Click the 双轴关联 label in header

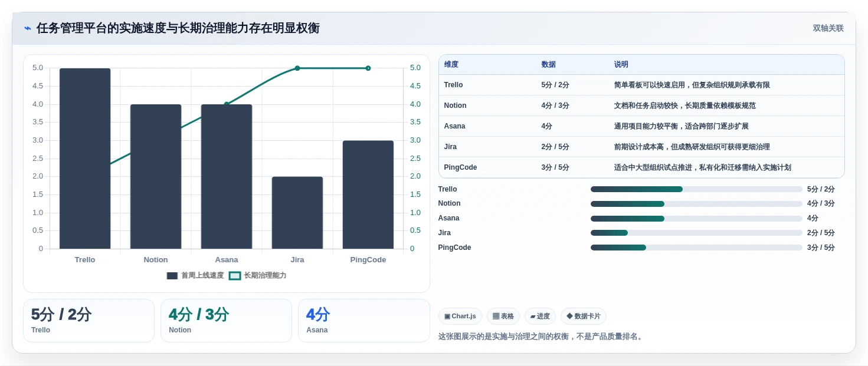(x=828, y=28)
